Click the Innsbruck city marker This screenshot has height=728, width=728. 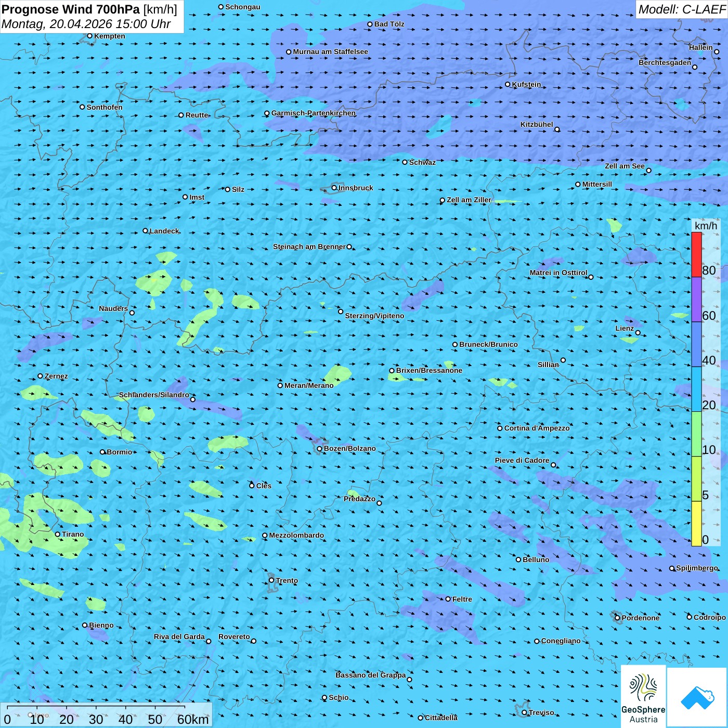(334, 188)
